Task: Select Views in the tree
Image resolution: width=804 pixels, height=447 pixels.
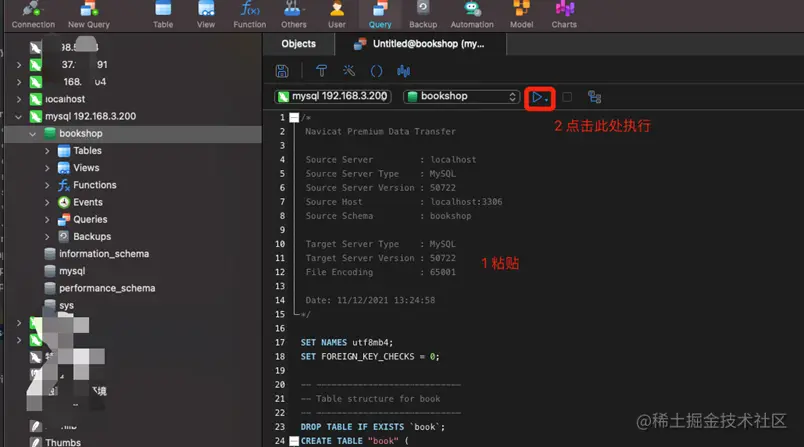Action: coord(86,168)
